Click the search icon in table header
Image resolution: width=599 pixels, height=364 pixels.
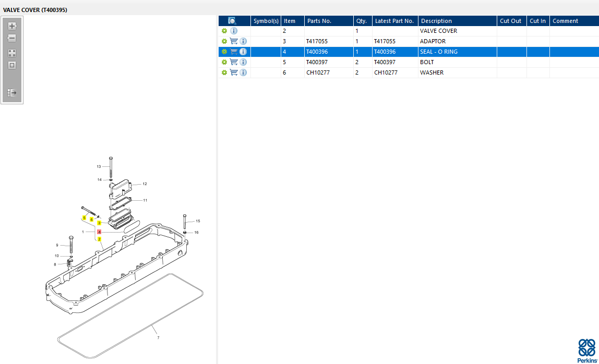[x=232, y=21]
